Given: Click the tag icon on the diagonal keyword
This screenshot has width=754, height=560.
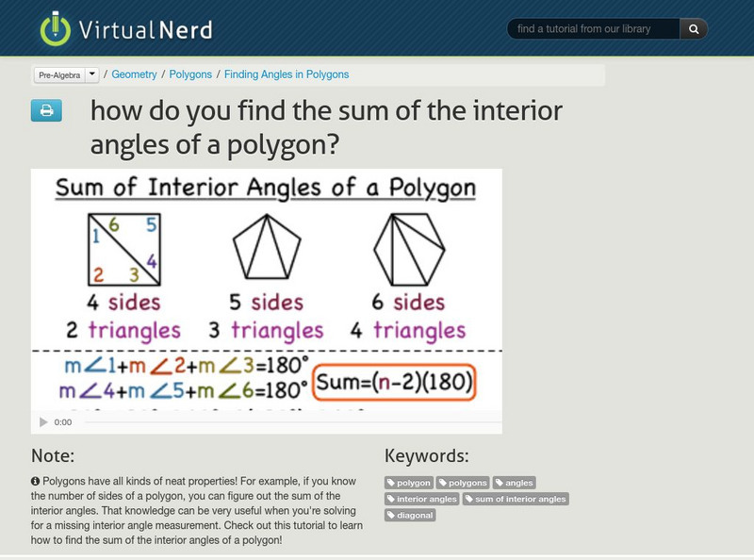Looking at the screenshot, I should point(390,515).
